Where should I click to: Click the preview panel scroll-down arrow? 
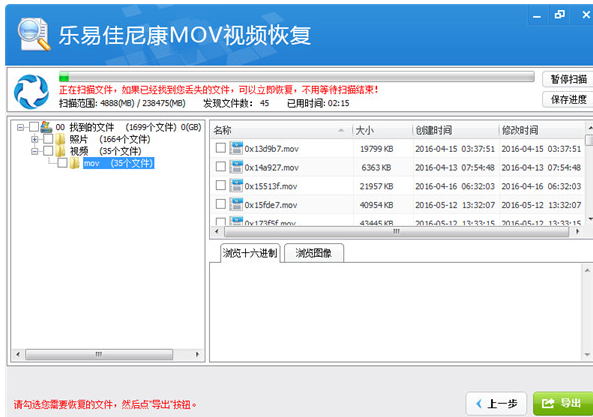coord(587,354)
